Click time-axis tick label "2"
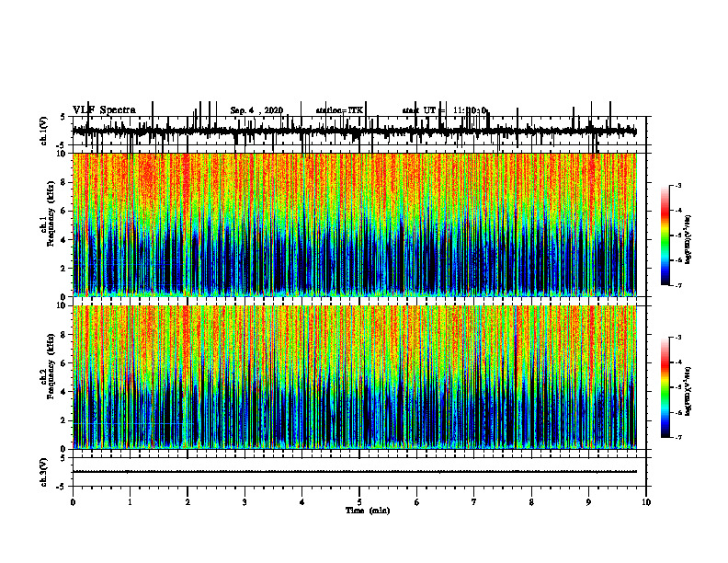The height and width of the screenshot is (563, 728). [188, 502]
